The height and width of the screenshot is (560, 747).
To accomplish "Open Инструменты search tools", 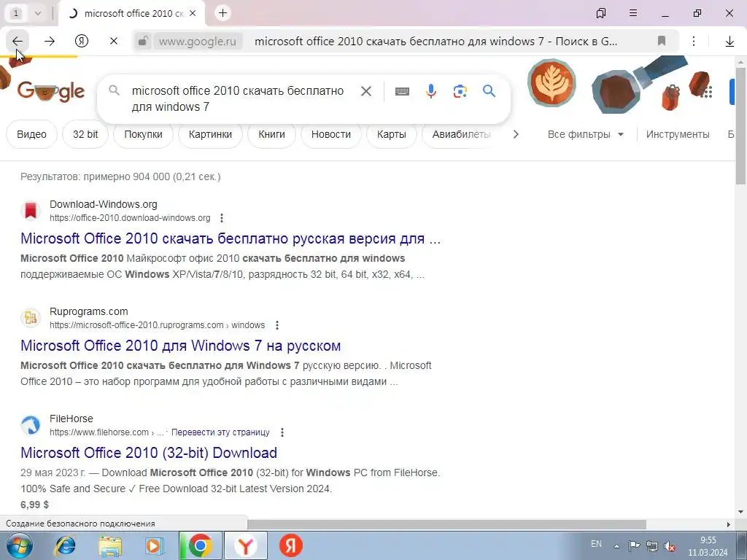I will tap(678, 134).
